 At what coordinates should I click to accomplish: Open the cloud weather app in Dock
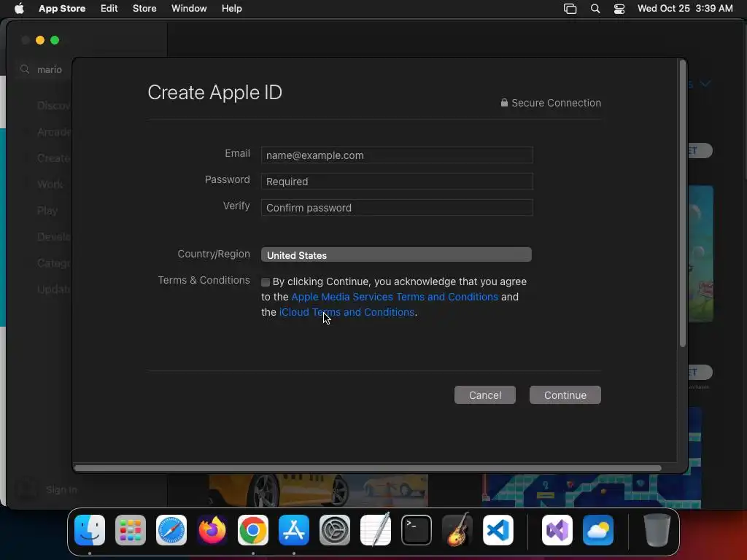pos(598,530)
